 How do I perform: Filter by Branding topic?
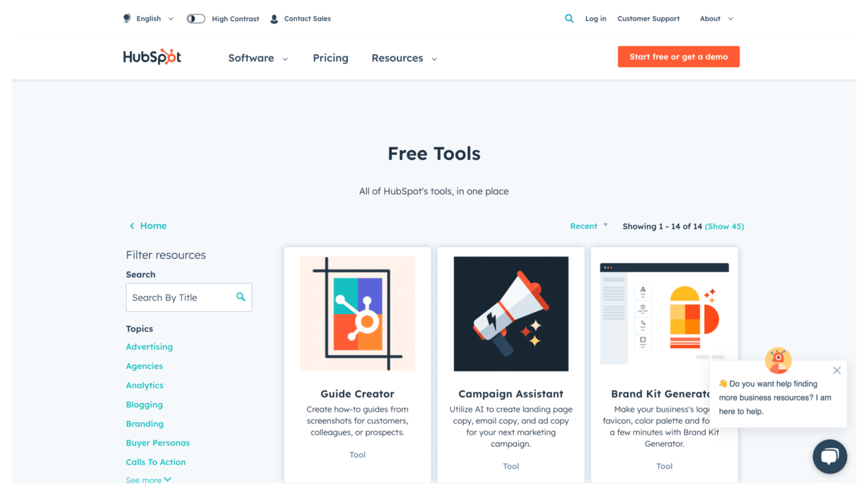click(x=145, y=424)
